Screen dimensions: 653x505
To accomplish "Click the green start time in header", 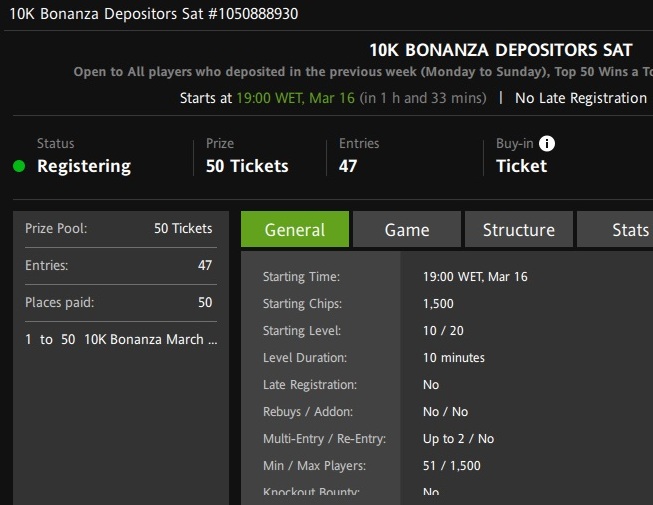I will click(x=295, y=98).
